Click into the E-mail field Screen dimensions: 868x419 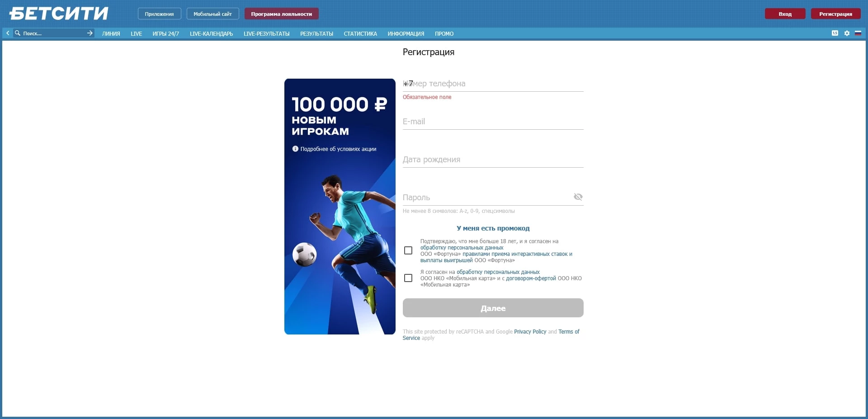click(493, 122)
